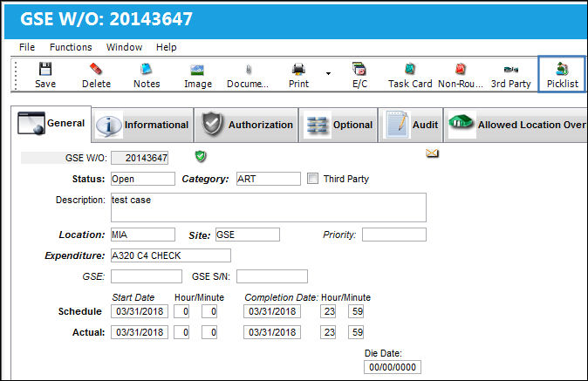Expand the Print dropdown arrow
The width and height of the screenshot is (588, 381).
[x=328, y=73]
